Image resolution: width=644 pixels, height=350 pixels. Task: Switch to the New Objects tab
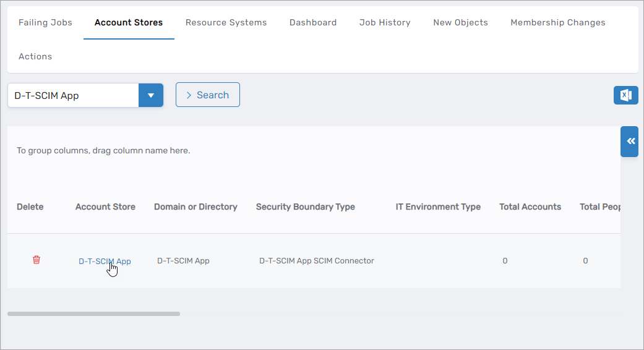(x=460, y=23)
